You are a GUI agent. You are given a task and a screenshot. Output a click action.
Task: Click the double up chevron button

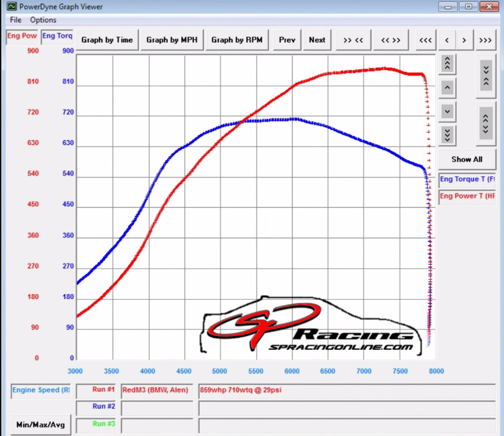click(447, 64)
